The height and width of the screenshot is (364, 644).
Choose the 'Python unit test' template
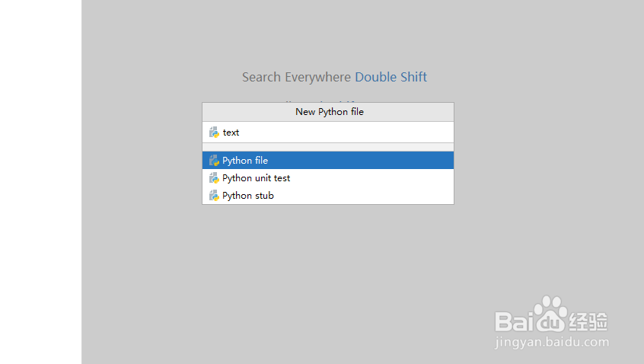[256, 178]
